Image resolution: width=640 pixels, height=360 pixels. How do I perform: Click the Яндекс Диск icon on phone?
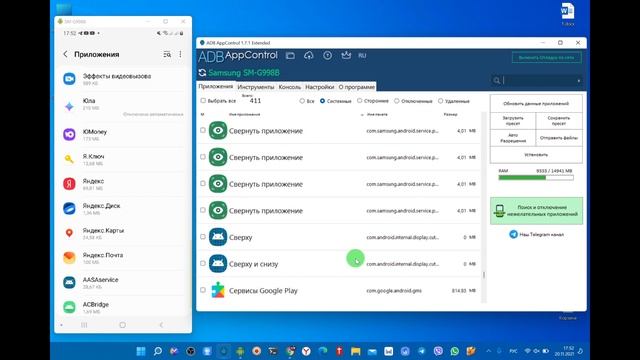(69, 209)
